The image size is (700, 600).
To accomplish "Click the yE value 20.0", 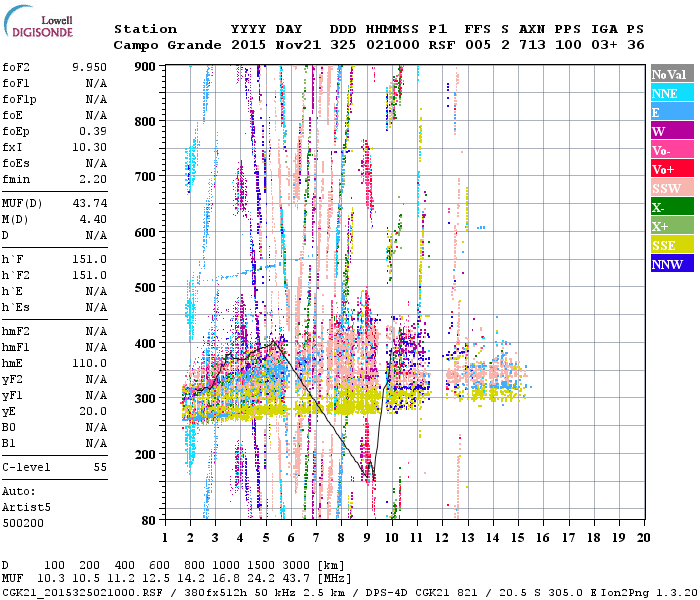I will (x=93, y=412).
